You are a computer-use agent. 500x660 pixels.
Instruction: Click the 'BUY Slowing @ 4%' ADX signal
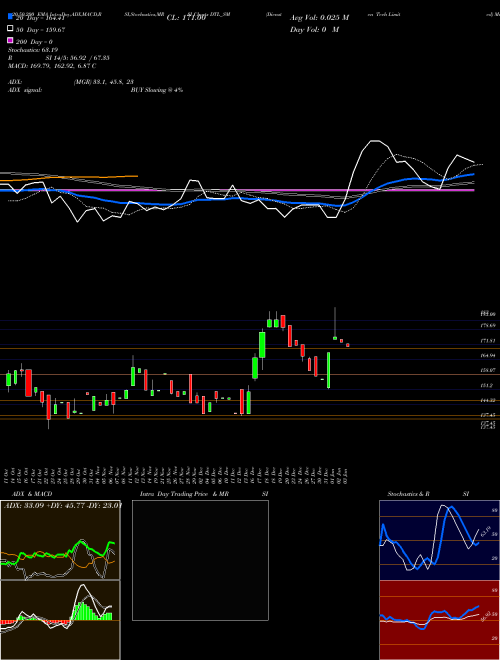coord(157,90)
